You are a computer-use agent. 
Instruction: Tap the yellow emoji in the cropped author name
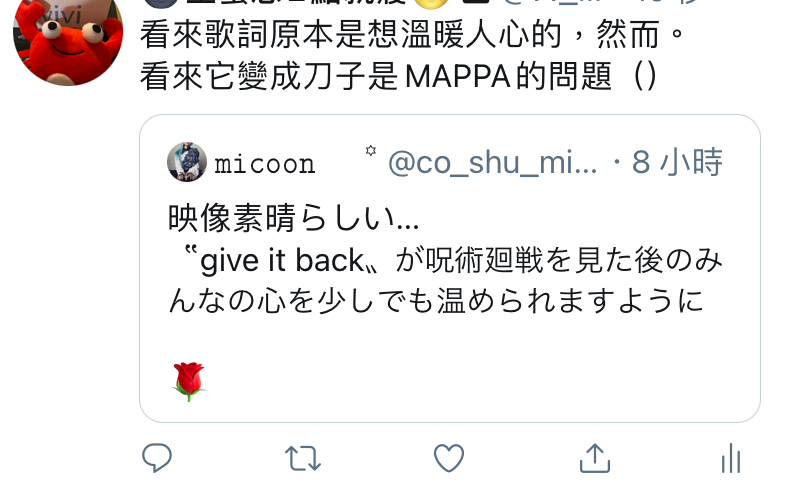coord(431,3)
